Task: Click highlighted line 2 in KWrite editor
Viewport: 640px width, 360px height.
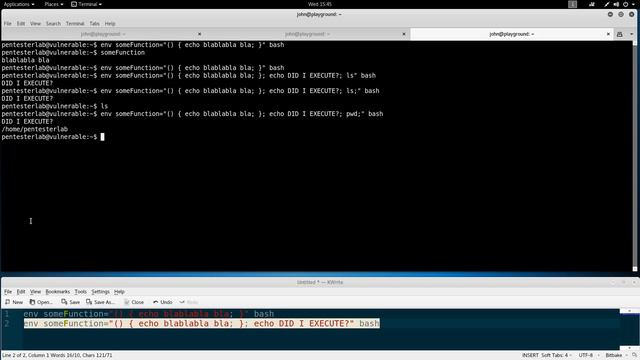Action: click(x=202, y=324)
